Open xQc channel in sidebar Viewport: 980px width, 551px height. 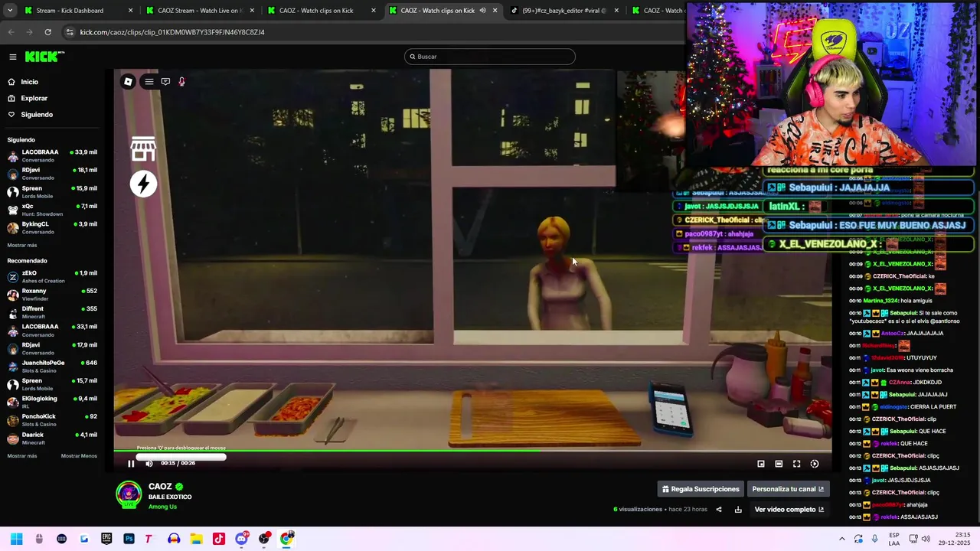click(x=52, y=210)
